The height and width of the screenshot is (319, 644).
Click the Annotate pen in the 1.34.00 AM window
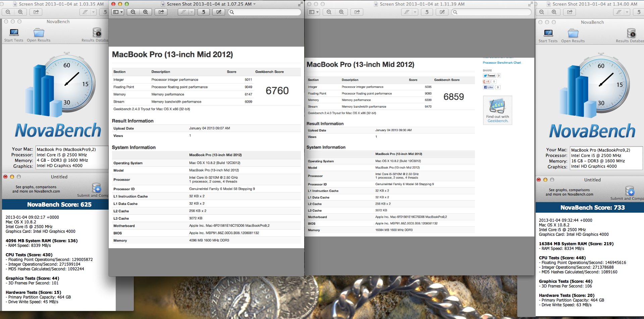[619, 12]
